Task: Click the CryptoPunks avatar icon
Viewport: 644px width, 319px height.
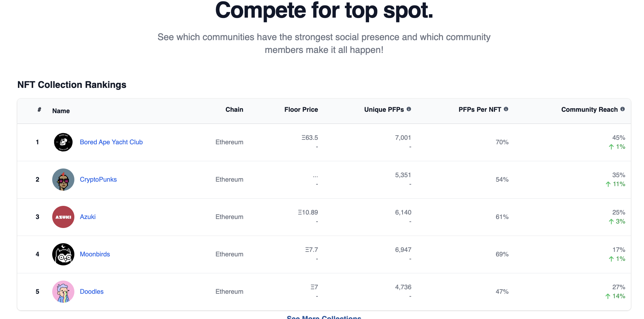Action: tap(63, 180)
